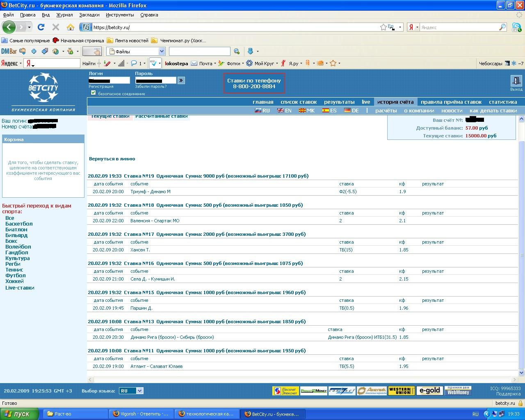Image resolution: width=525 pixels, height=420 pixels.
Task: Open the Баскетбол sport link
Action: (19, 224)
